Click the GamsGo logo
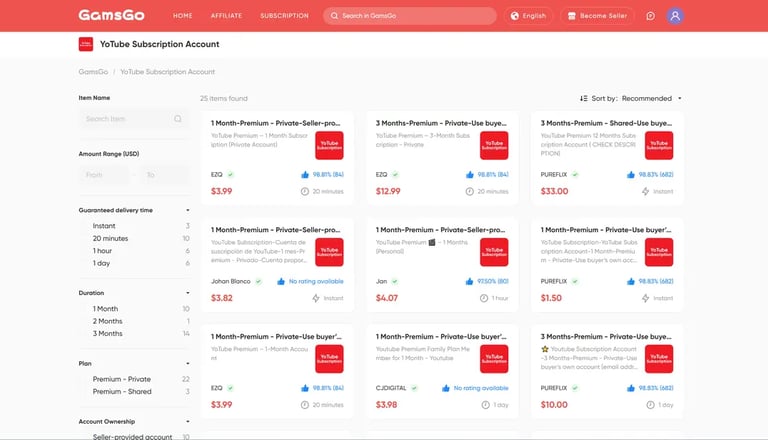768x440 pixels. [111, 15]
